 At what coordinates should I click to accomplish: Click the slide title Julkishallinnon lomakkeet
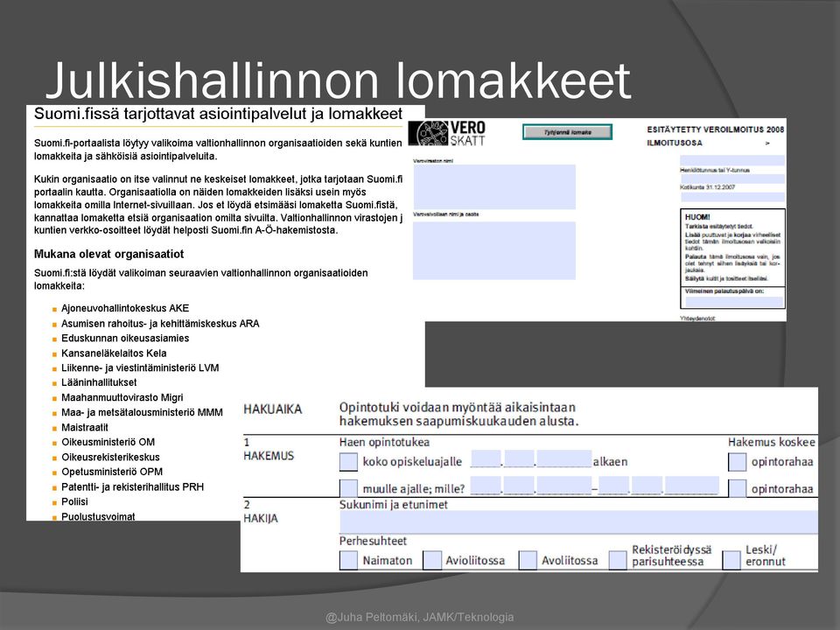[x=339, y=80]
